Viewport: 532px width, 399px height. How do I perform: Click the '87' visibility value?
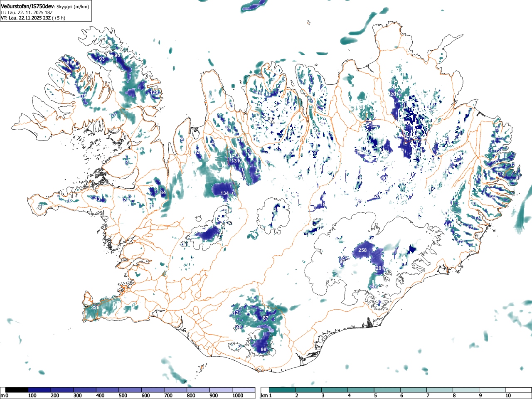click(266, 318)
